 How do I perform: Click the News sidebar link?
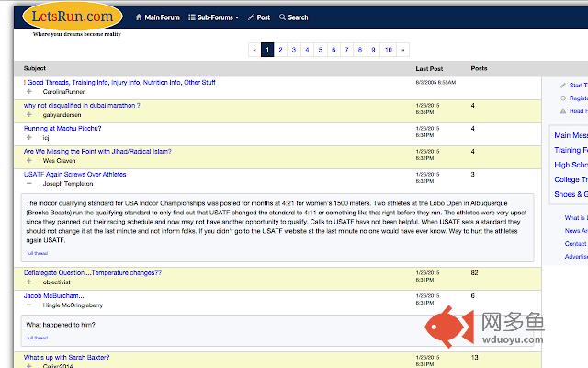(576, 231)
